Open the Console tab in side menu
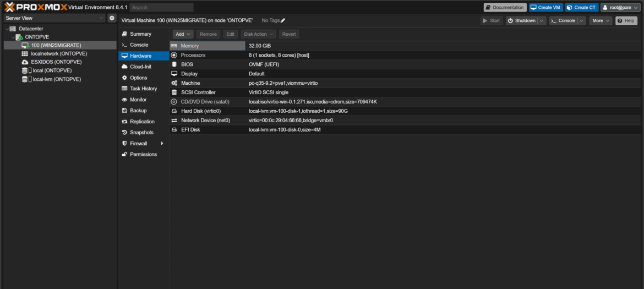The height and width of the screenshot is (289, 644). click(x=144, y=45)
